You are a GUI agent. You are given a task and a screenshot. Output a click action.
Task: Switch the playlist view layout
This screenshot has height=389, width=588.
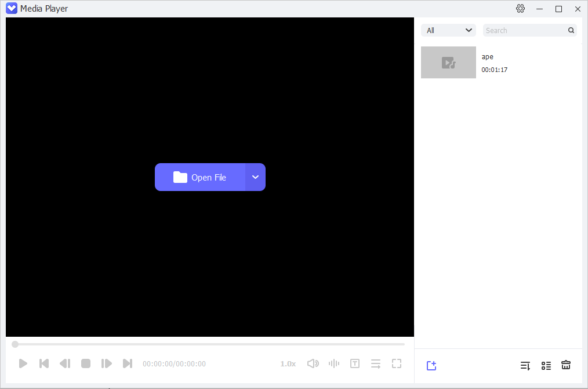coord(546,365)
